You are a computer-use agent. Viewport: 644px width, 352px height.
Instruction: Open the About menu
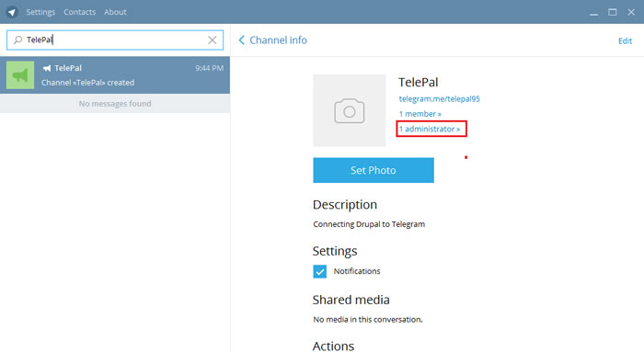115,12
